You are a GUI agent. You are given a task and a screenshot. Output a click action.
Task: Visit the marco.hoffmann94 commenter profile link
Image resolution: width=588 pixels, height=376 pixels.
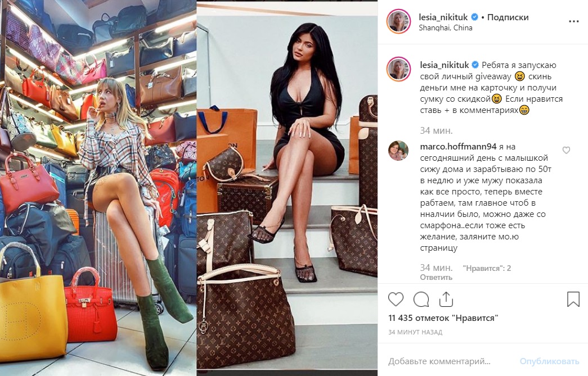click(x=458, y=147)
